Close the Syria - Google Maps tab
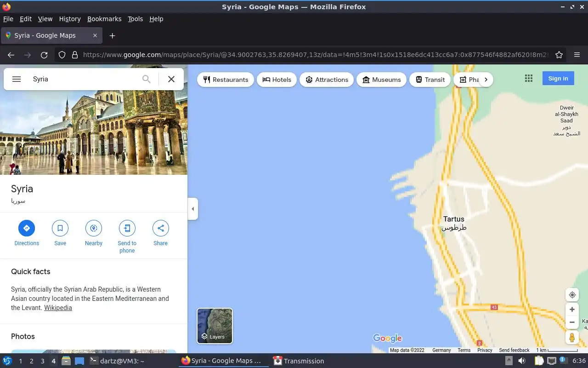This screenshot has height=368, width=588. (95, 35)
